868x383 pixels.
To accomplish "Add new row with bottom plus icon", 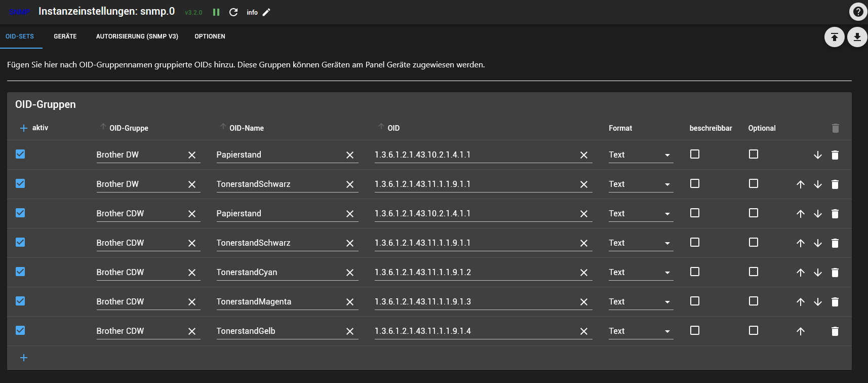I will point(23,358).
